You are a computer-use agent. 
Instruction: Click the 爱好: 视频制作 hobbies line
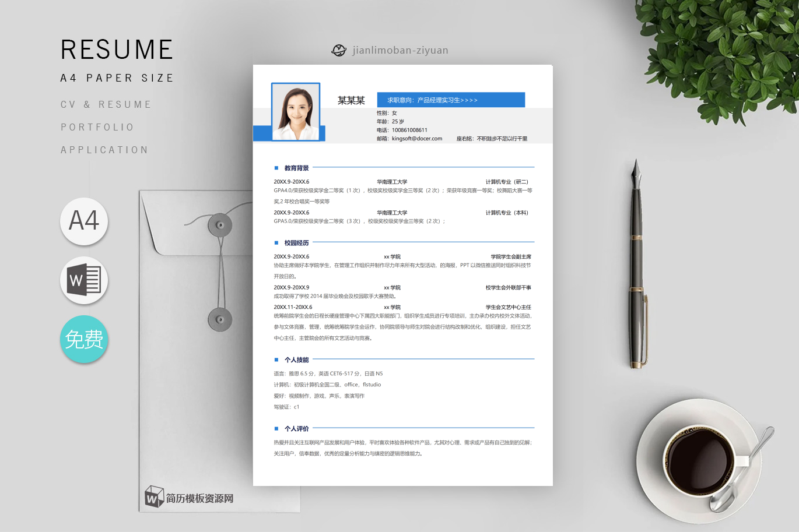(x=319, y=396)
